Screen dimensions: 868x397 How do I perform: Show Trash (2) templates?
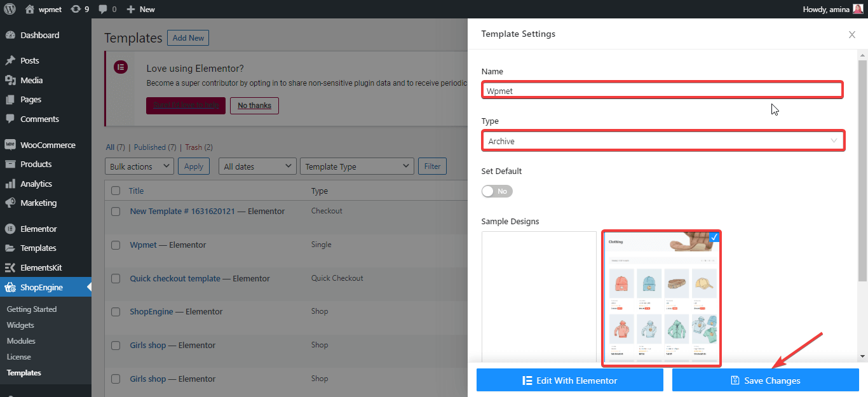[x=199, y=147]
